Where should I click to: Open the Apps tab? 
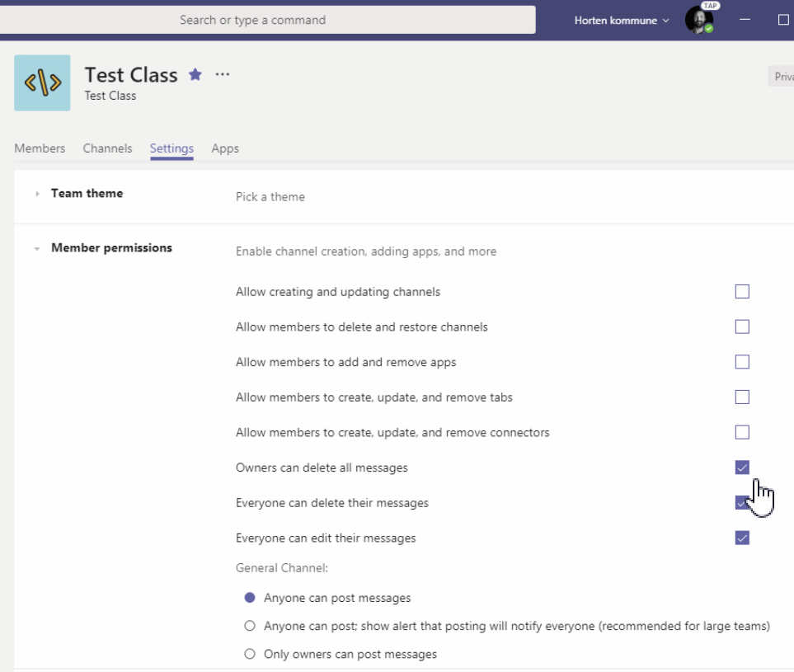(x=225, y=148)
